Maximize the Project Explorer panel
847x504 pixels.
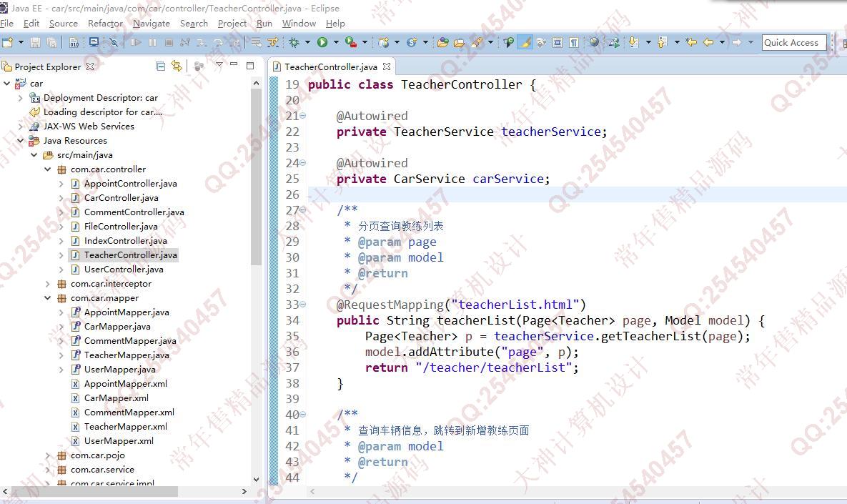tap(250, 65)
